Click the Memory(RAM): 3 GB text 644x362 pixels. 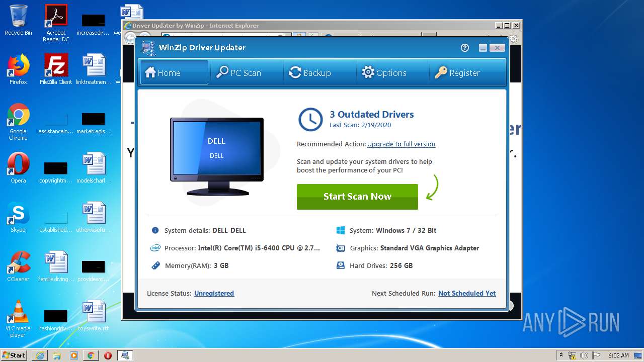197,266
